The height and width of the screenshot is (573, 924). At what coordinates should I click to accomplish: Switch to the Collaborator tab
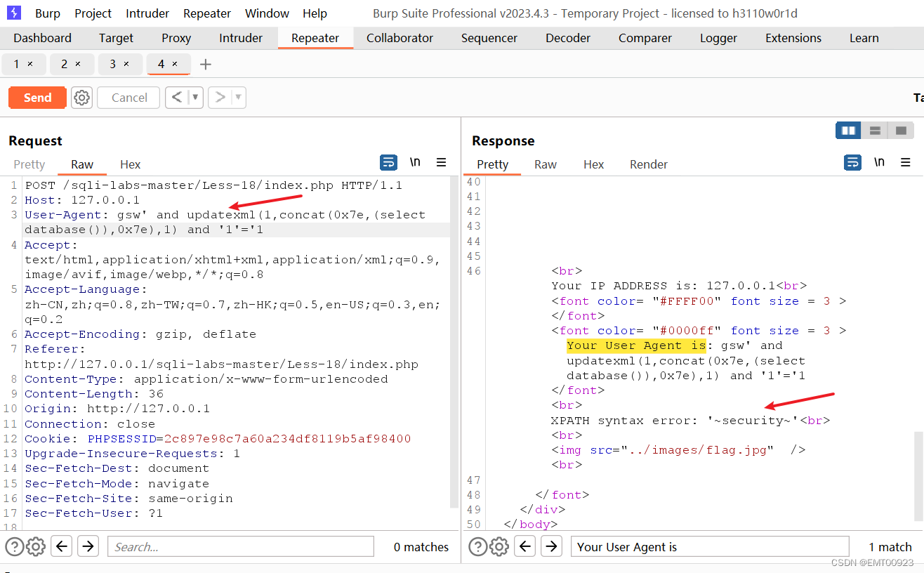pyautogui.click(x=400, y=38)
